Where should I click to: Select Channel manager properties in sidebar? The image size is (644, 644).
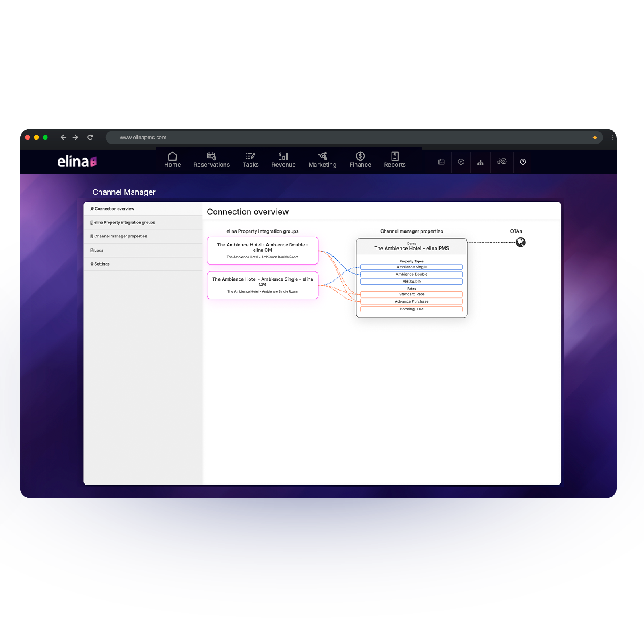(x=120, y=236)
